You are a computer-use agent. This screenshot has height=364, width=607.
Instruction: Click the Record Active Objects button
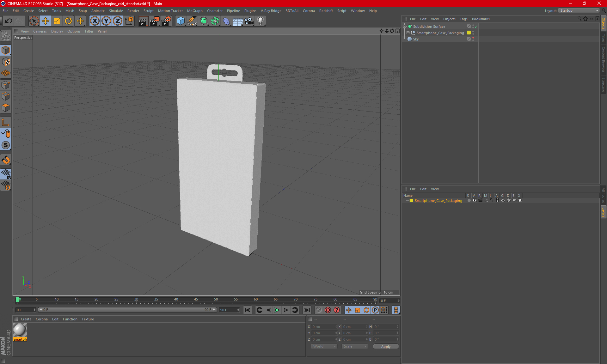click(x=319, y=310)
